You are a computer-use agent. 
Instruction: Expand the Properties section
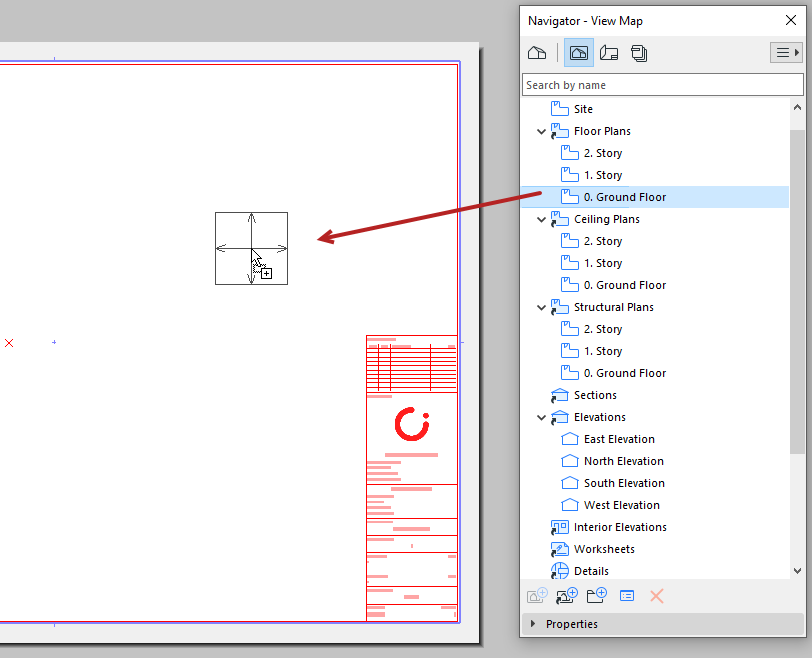tap(533, 624)
